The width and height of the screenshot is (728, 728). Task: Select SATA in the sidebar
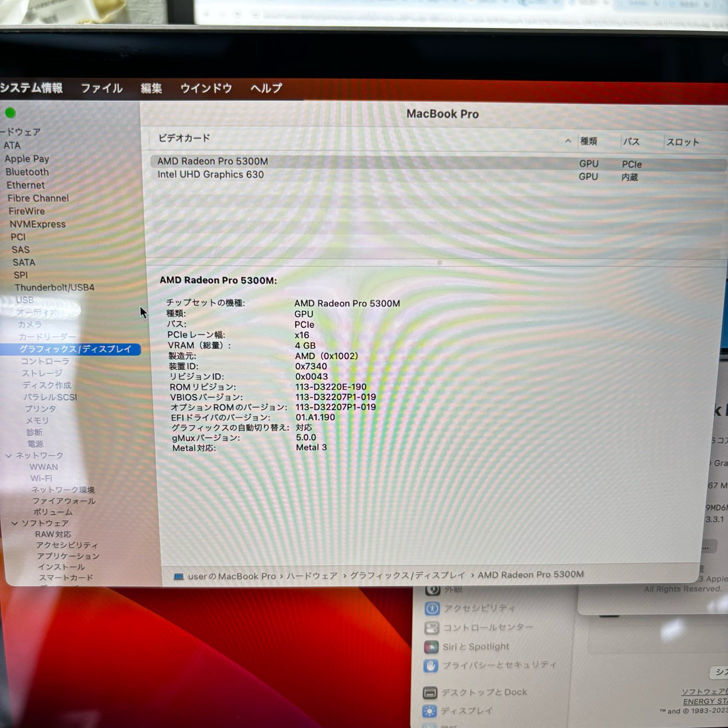24,262
